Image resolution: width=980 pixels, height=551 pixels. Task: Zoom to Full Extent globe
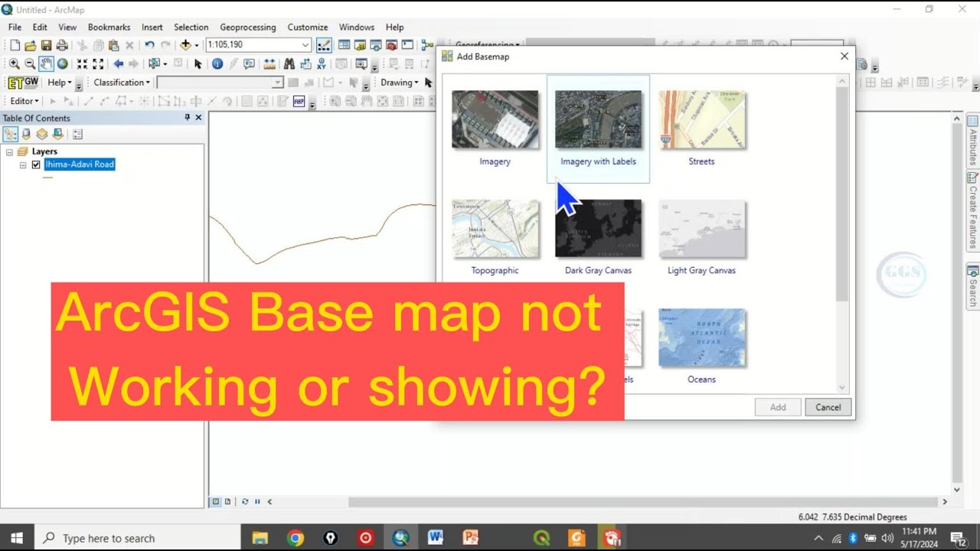point(63,64)
